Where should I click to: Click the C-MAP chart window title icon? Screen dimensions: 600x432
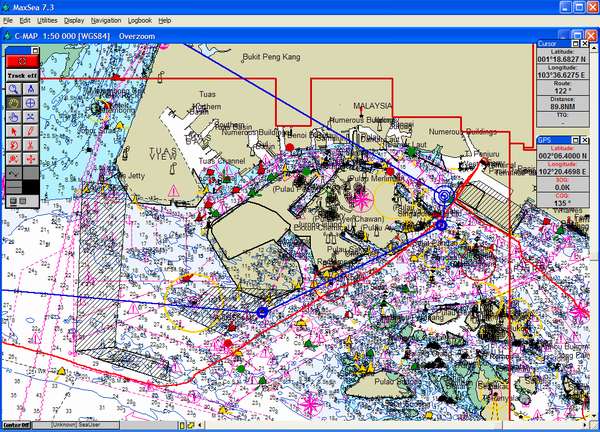click(x=7, y=36)
